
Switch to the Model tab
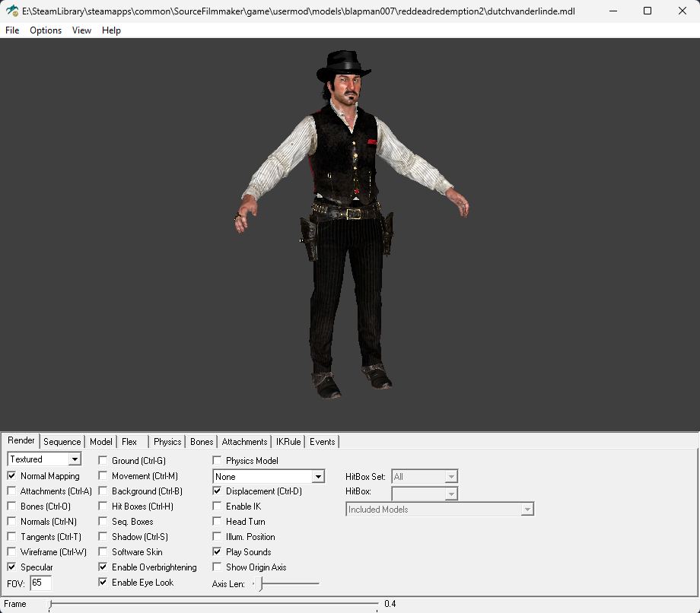coord(101,442)
